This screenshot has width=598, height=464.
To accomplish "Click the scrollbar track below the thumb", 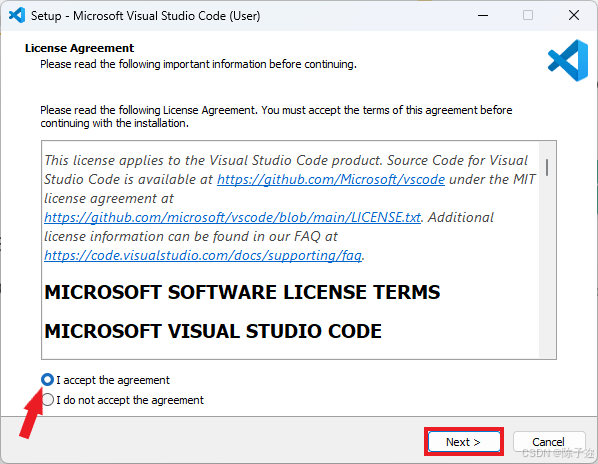I will click(547, 267).
